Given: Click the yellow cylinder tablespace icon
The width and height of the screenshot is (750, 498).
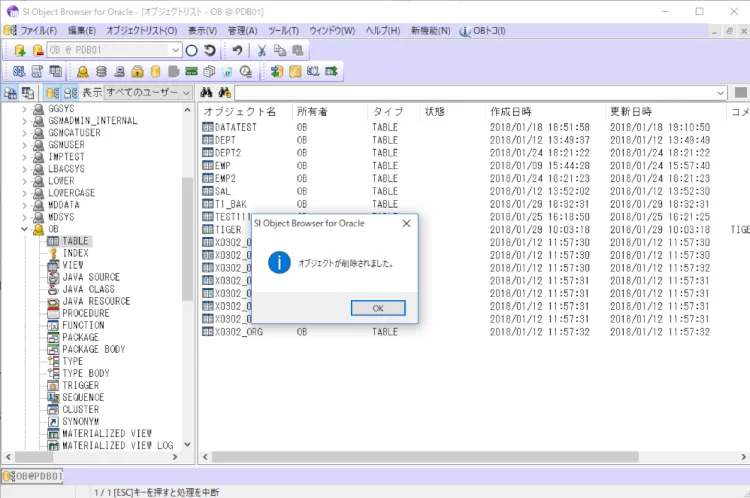Looking at the screenshot, I should click(x=155, y=72).
